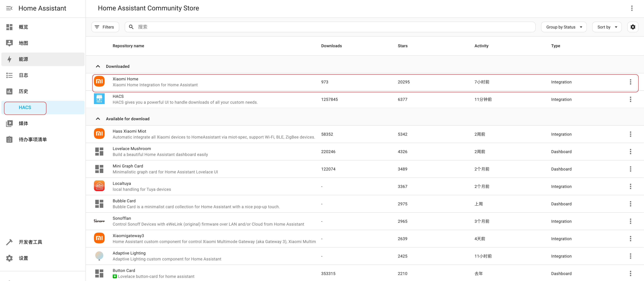Open the top-right overflow menu of the store
Viewport: 644px width, 281px height.
click(x=632, y=8)
